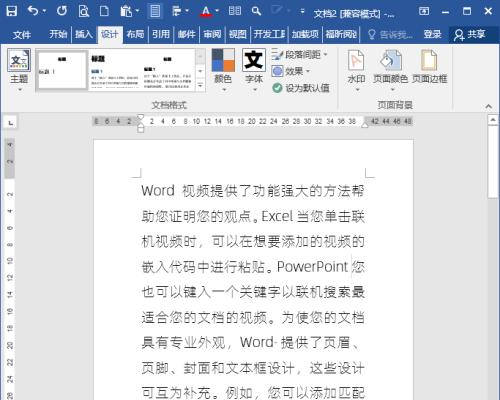The width and height of the screenshot is (500, 400).
Task: Open dropdown arrow under Fonts (字体)
Action: [x=254, y=89]
